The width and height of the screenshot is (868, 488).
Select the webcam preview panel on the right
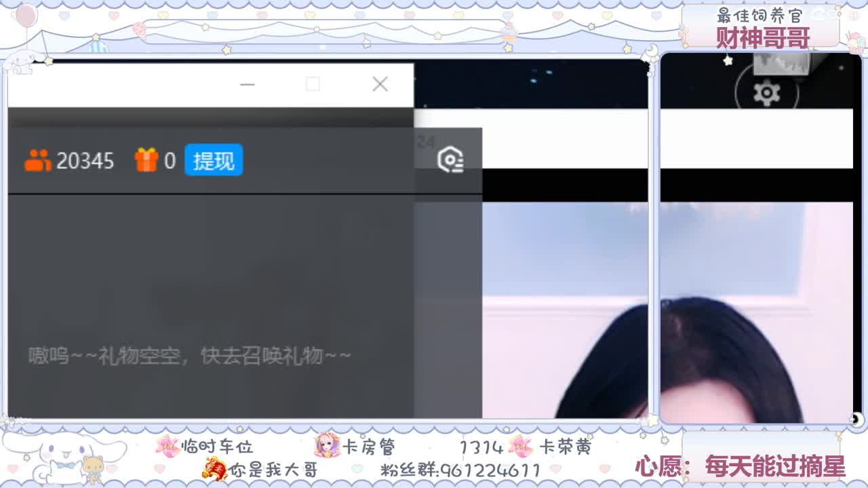click(758, 271)
